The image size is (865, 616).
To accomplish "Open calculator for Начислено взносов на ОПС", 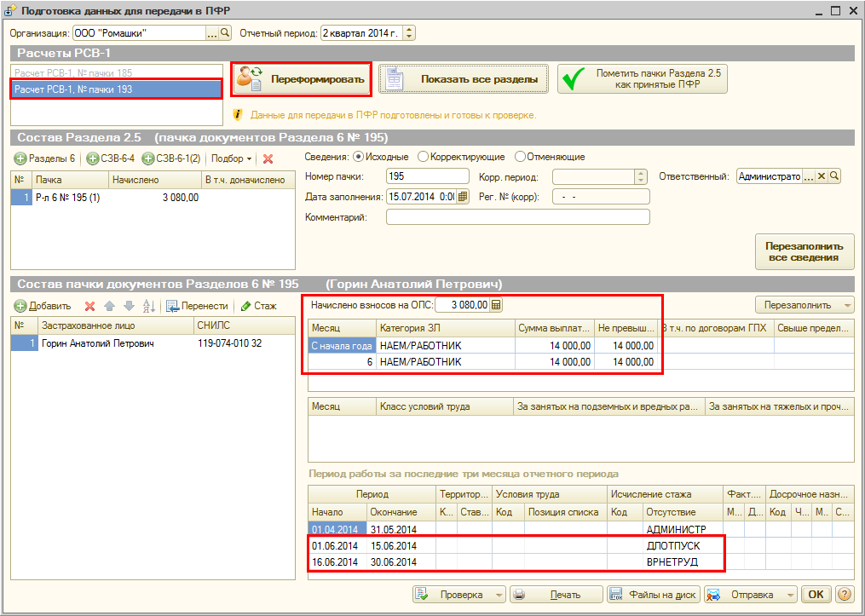I will pyautogui.click(x=497, y=305).
